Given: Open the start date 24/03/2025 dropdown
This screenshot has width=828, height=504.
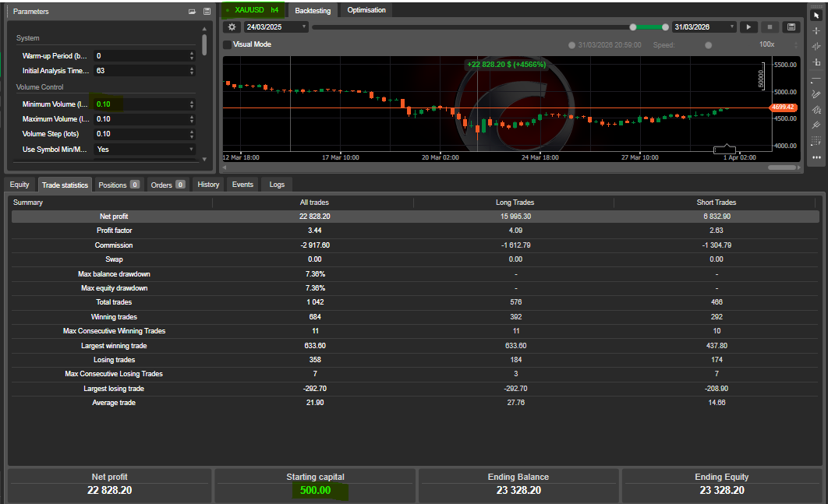Looking at the screenshot, I should [276, 26].
